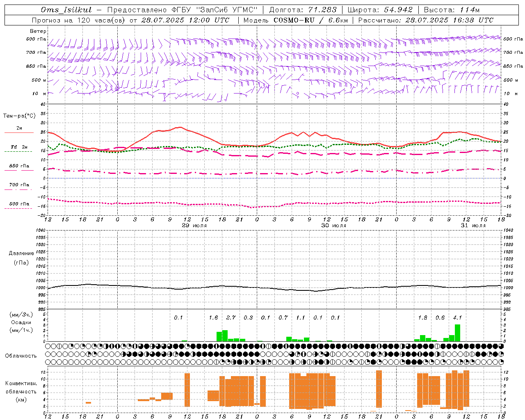The width and height of the screenshot is (525, 420).
Task: Click the 'Высота: 114м' value
Action: click(452, 10)
